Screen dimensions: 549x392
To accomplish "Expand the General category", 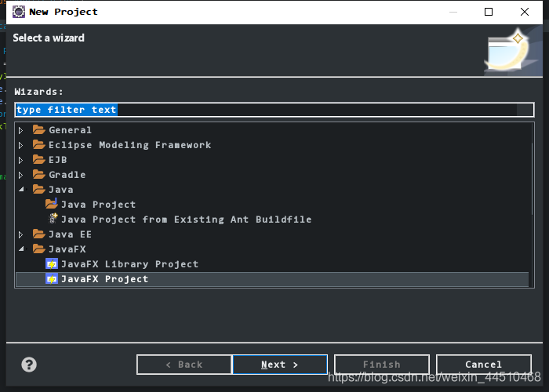I will tap(20, 131).
